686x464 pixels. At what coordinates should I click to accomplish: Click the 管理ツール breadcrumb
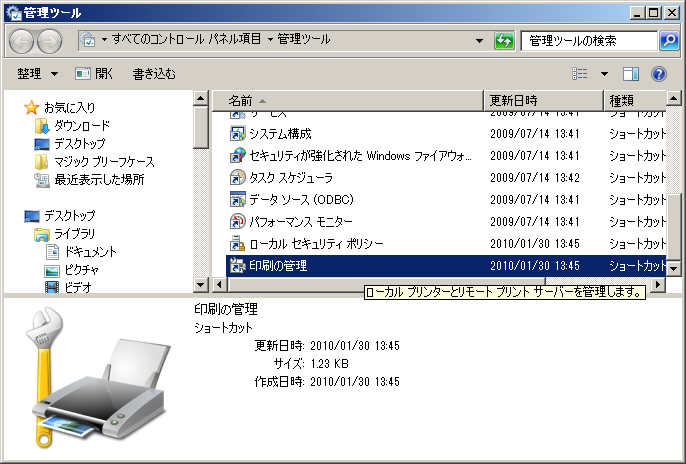click(304, 39)
